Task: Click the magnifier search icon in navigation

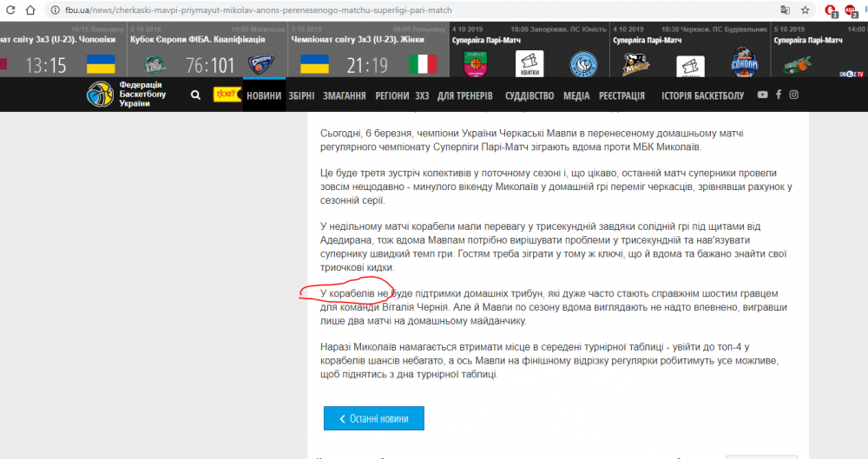Action: (x=195, y=95)
